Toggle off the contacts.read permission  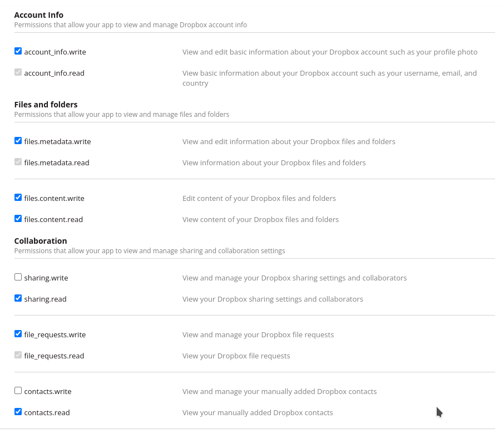point(18,411)
